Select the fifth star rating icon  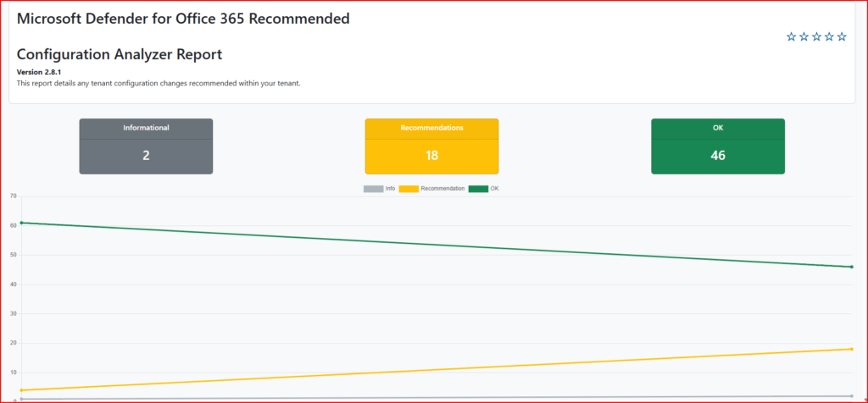point(842,36)
